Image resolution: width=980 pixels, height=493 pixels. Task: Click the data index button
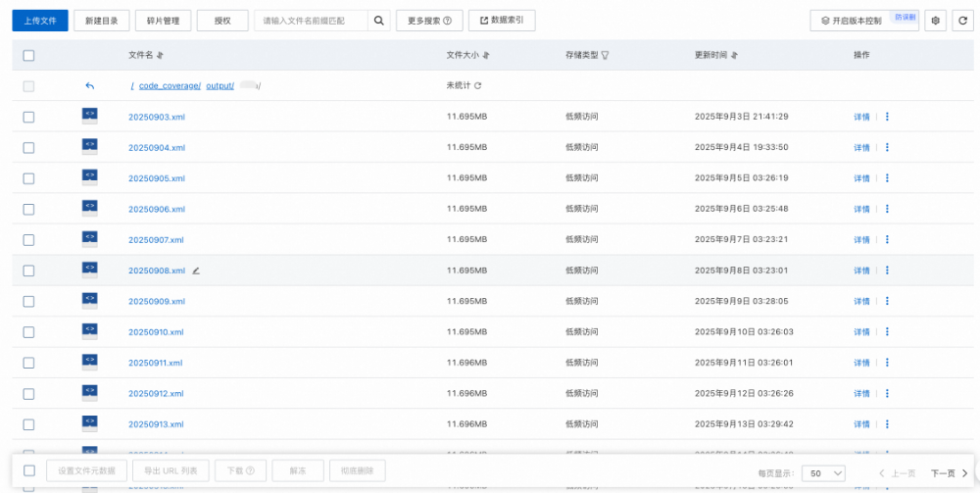502,21
